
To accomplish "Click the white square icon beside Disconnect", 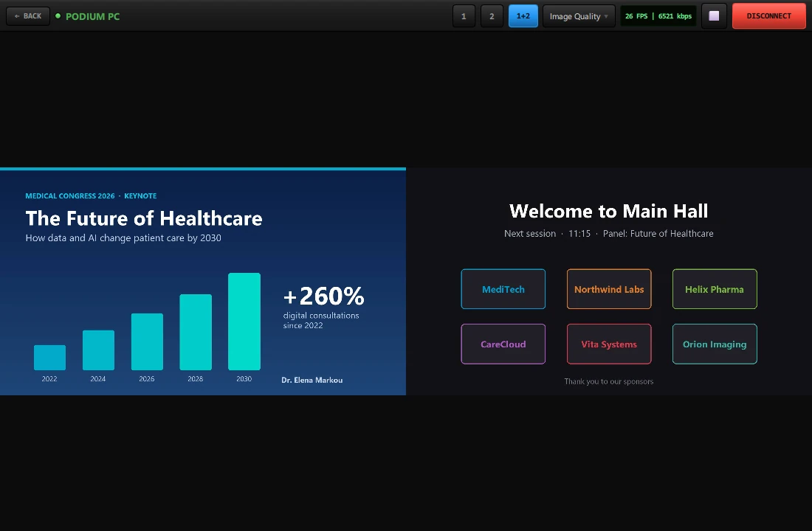I will point(714,16).
